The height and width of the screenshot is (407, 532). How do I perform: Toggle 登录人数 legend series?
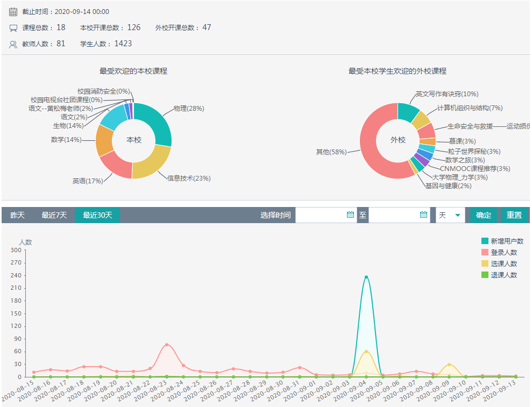499,253
